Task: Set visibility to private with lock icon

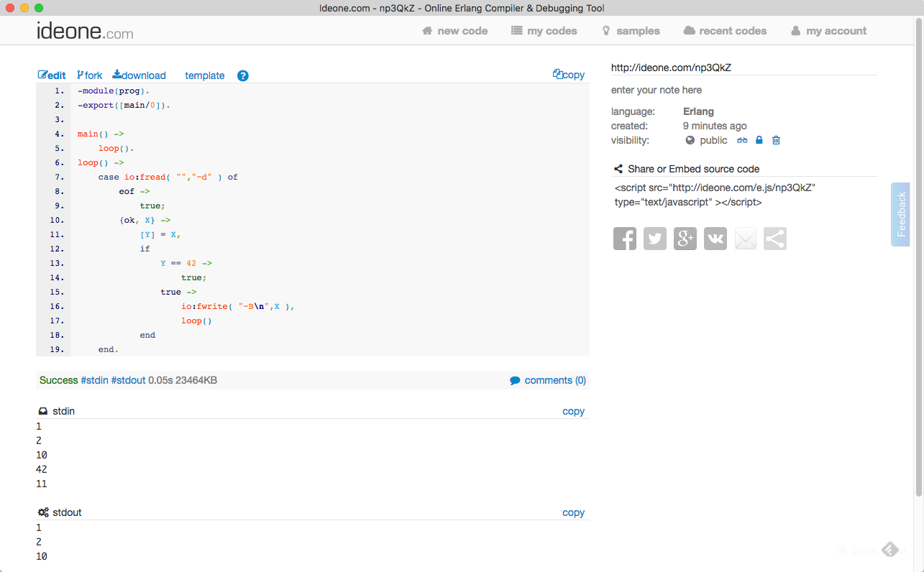Action: (x=759, y=140)
